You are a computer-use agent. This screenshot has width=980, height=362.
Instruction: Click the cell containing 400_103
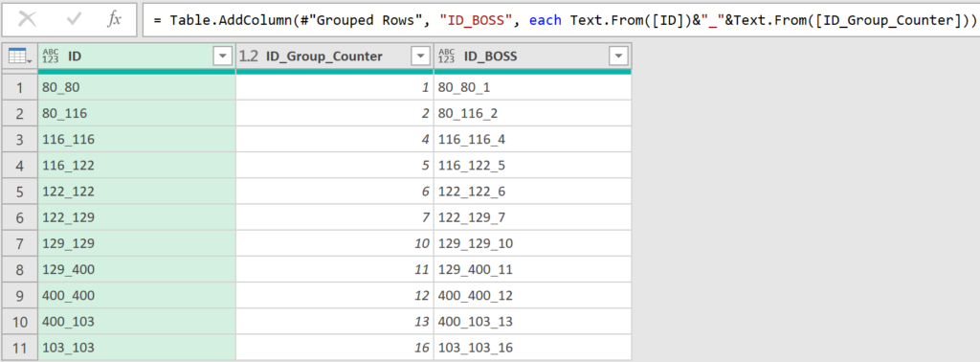click(137, 322)
